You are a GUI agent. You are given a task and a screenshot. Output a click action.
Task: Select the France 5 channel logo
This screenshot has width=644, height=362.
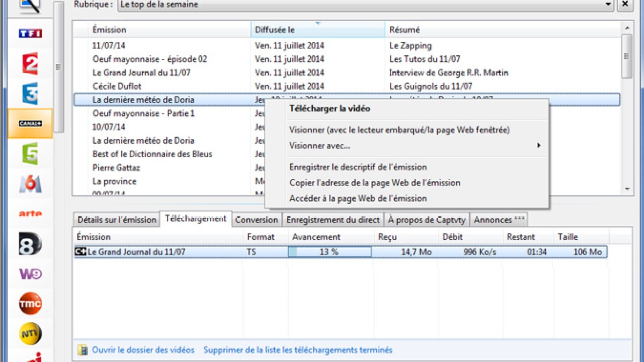[x=30, y=153]
